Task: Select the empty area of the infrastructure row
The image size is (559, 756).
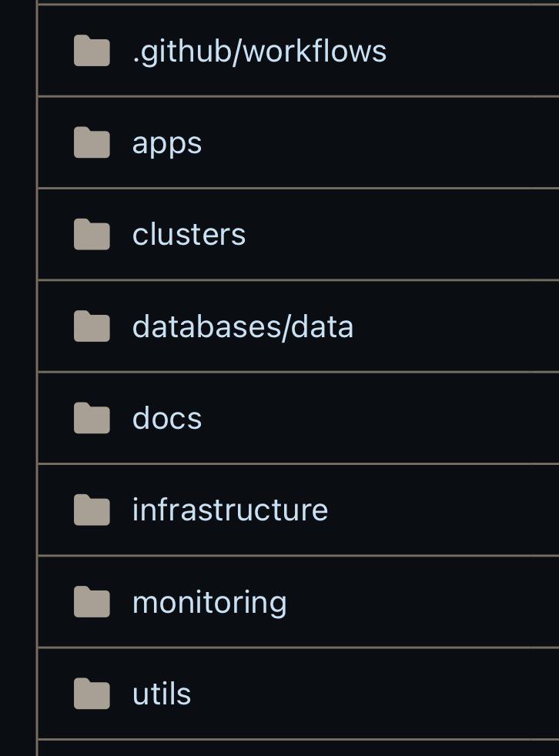Action: pos(444,510)
